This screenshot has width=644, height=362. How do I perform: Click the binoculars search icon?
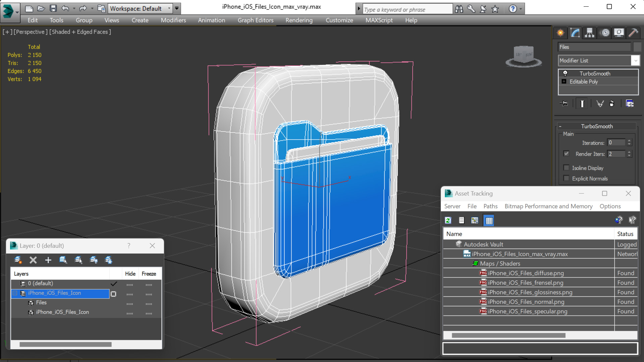point(459,9)
